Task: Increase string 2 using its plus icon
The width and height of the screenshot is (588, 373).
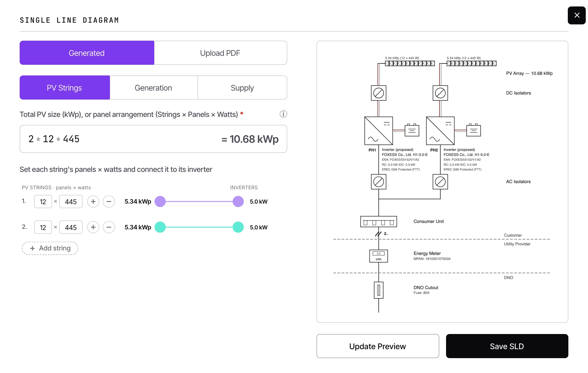Action: [93, 227]
